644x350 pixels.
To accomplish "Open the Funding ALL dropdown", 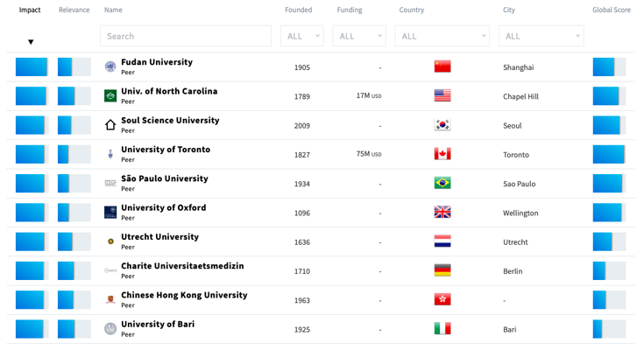I will coord(359,36).
